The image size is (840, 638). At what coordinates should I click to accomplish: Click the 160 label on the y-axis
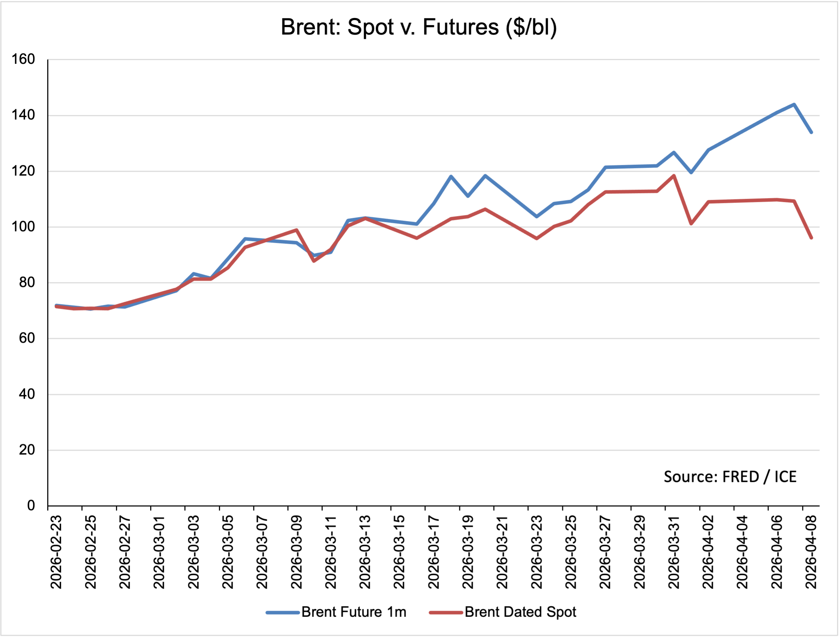click(x=23, y=59)
